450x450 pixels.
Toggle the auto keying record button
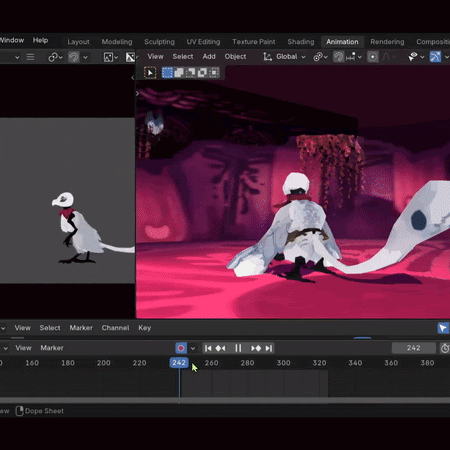point(181,348)
